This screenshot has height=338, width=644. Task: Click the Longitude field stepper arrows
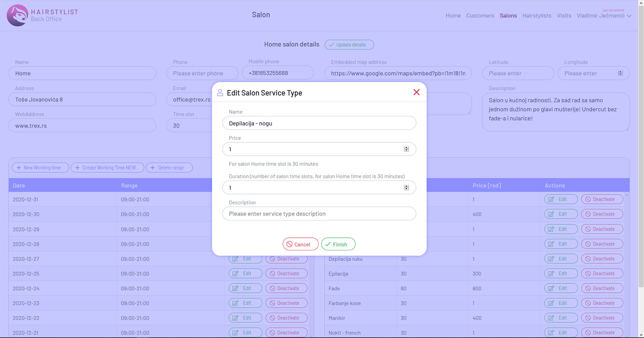click(620, 73)
